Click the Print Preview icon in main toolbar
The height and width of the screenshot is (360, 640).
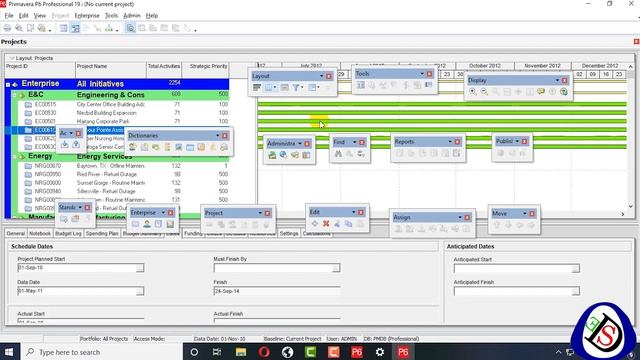click(x=19, y=28)
